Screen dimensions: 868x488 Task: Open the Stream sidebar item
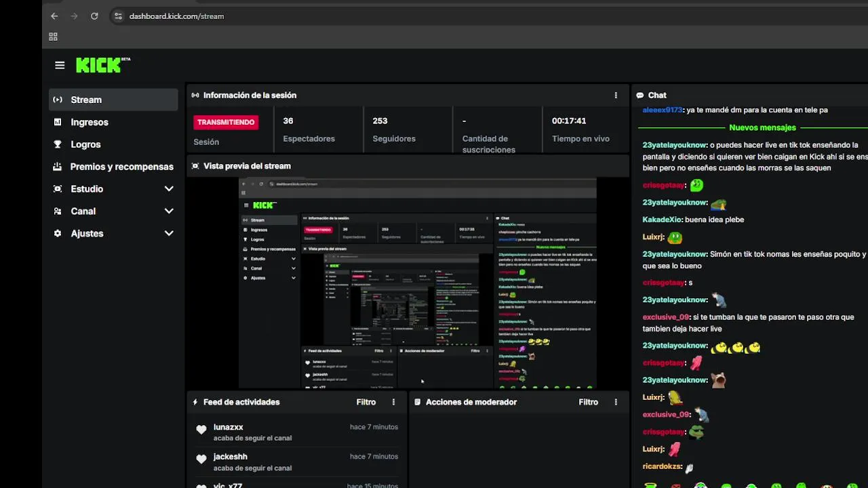point(113,100)
